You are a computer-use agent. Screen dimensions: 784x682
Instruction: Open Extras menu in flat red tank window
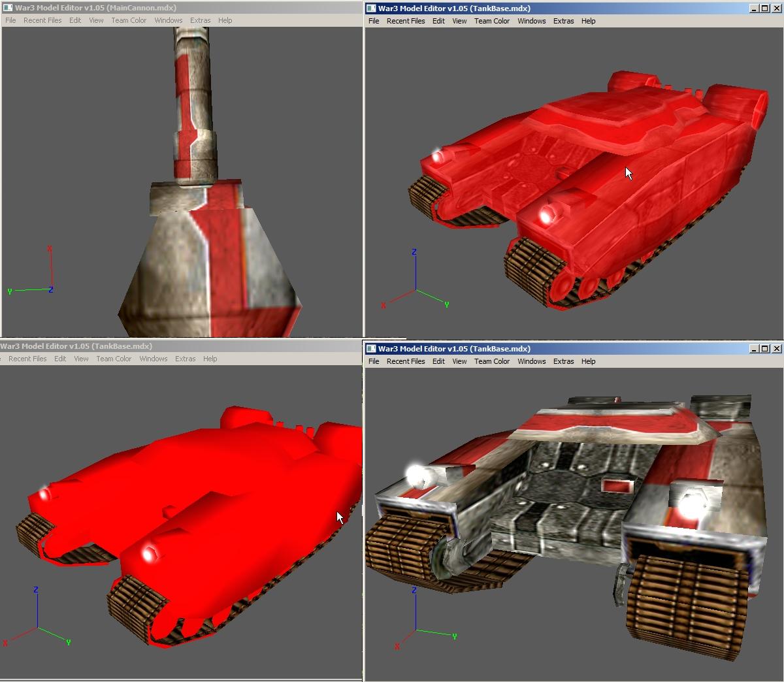point(186,359)
